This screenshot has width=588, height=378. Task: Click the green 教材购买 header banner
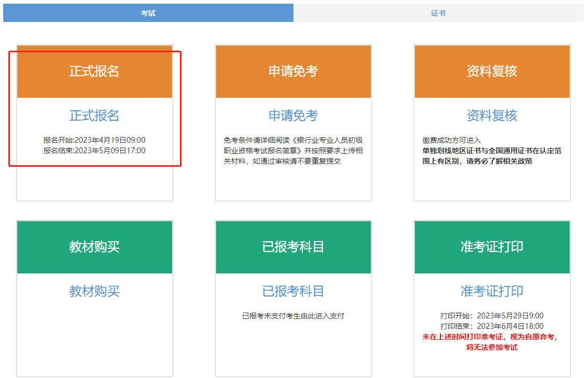pos(95,247)
